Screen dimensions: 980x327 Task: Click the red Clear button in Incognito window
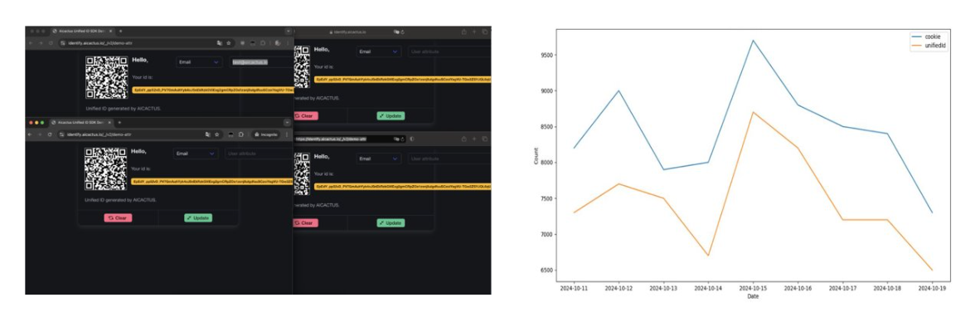(118, 217)
